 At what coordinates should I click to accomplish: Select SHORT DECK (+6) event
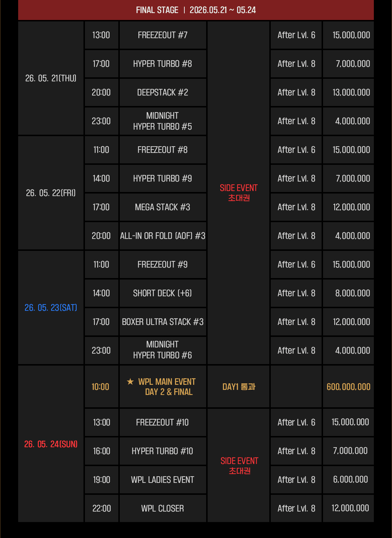pos(163,293)
